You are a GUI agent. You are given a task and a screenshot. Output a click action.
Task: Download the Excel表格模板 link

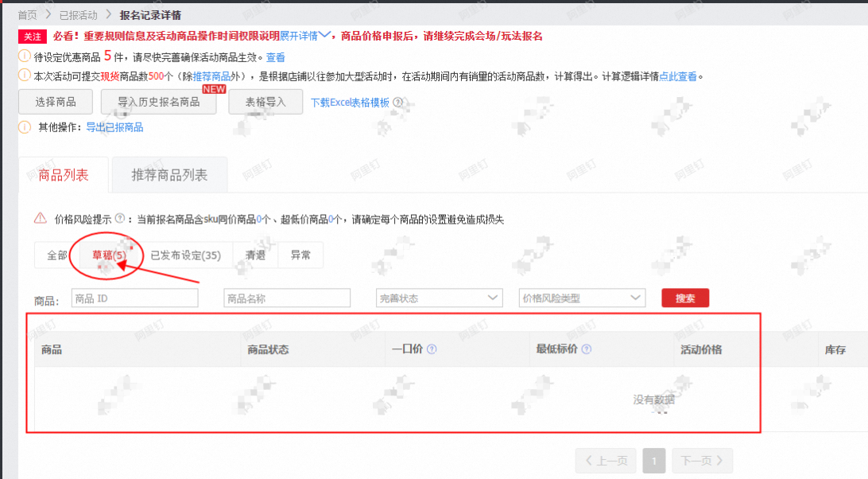click(350, 103)
